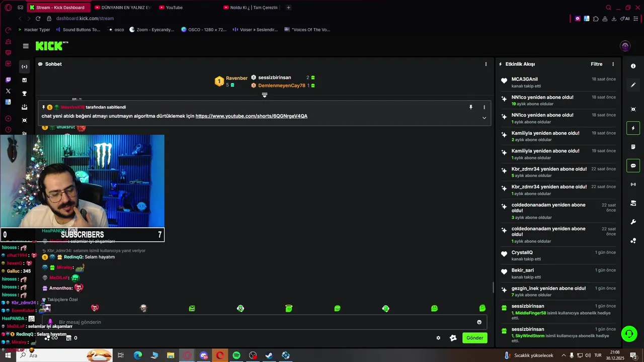This screenshot has height=362, width=644.
Task: Open the Twitch icon in Opera sidebar
Action: pyautogui.click(x=8, y=79)
